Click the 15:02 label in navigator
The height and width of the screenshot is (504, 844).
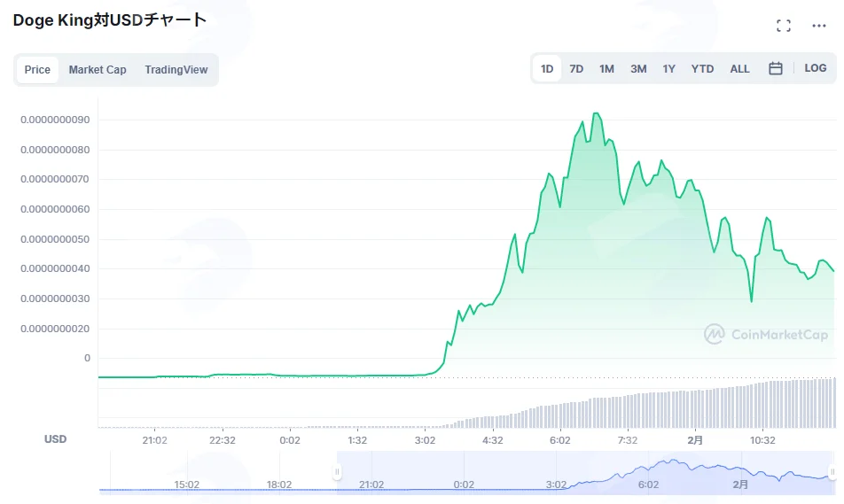(x=186, y=485)
